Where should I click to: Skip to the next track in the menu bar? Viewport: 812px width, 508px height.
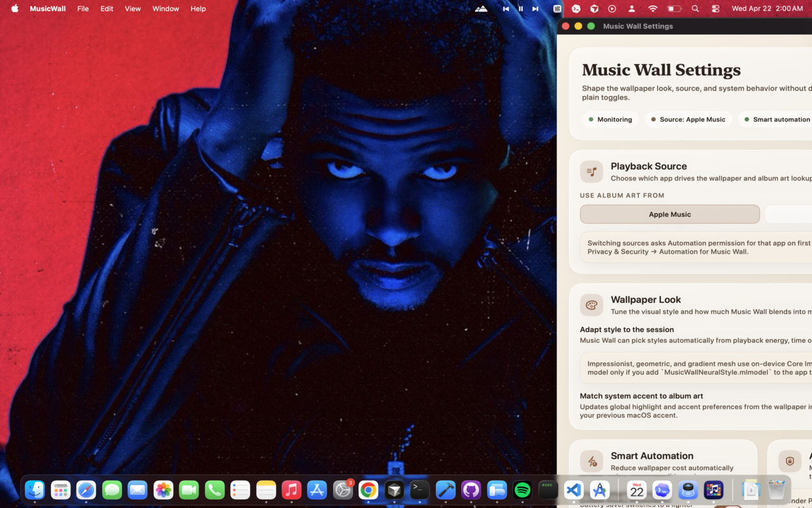pyautogui.click(x=535, y=8)
